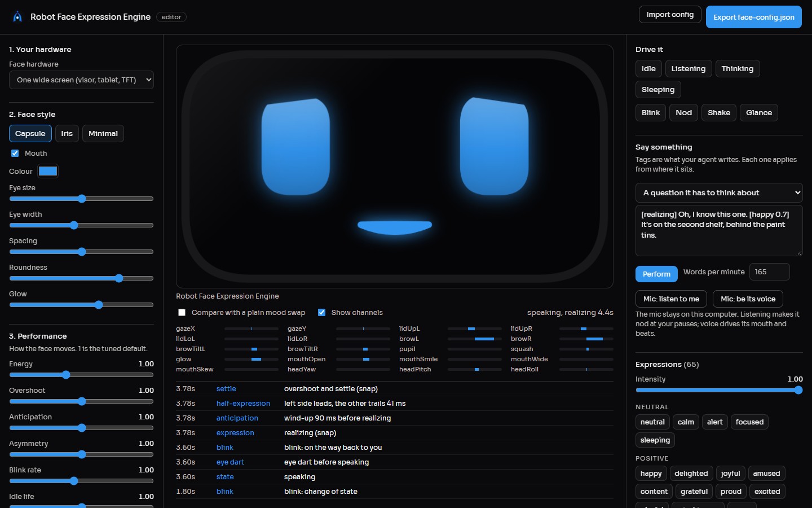812x508 pixels.
Task: Open the Colour swatch picker
Action: point(48,171)
